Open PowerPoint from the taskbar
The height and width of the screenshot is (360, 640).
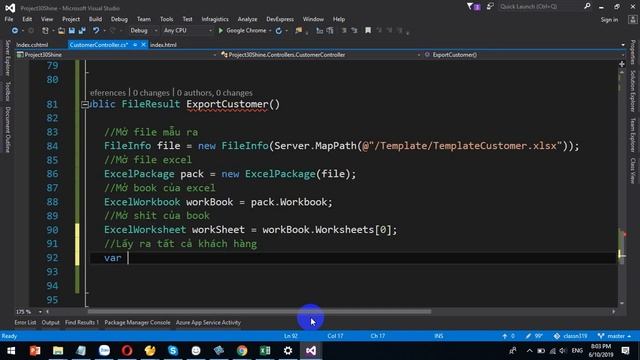coord(35,351)
